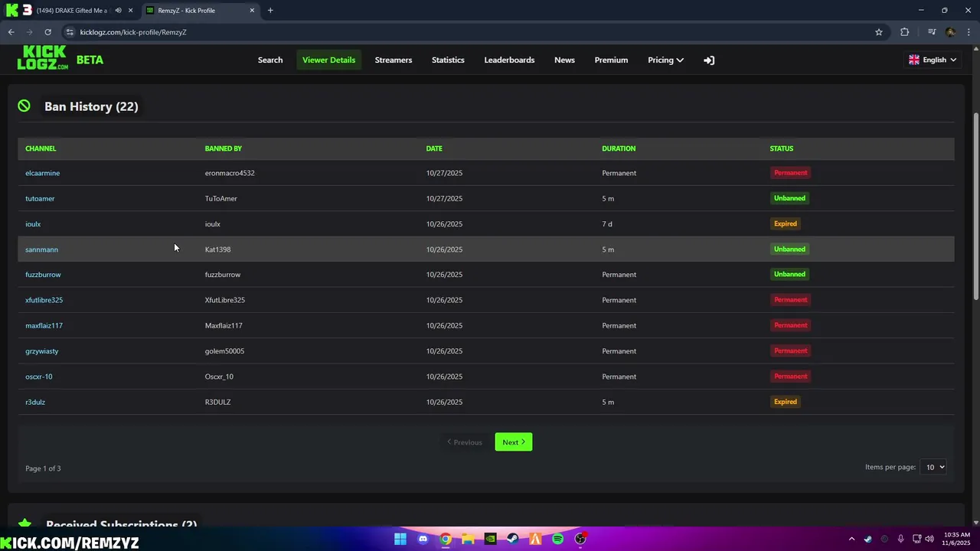The height and width of the screenshot is (551, 980).
Task: Open the Streamers page
Action: (394, 60)
